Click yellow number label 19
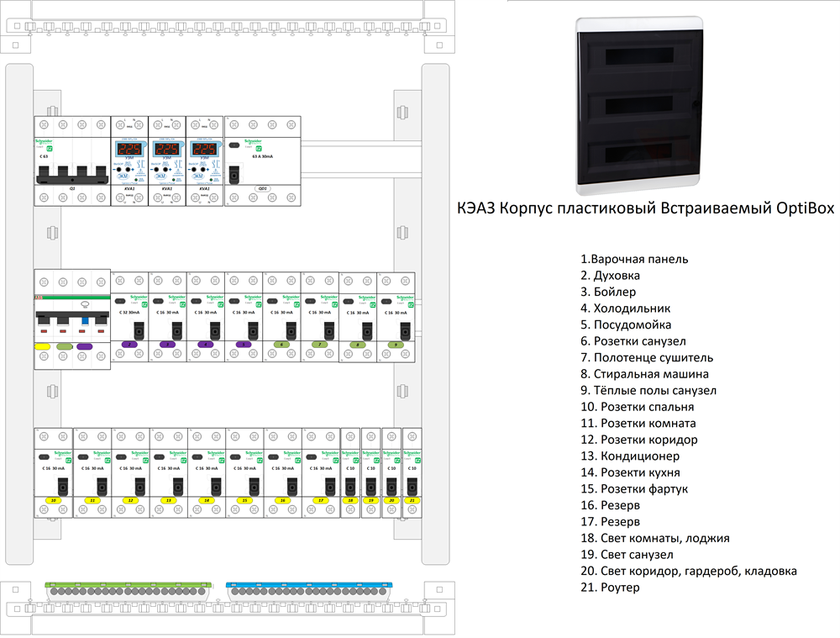This screenshot has width=840, height=638. click(370, 500)
